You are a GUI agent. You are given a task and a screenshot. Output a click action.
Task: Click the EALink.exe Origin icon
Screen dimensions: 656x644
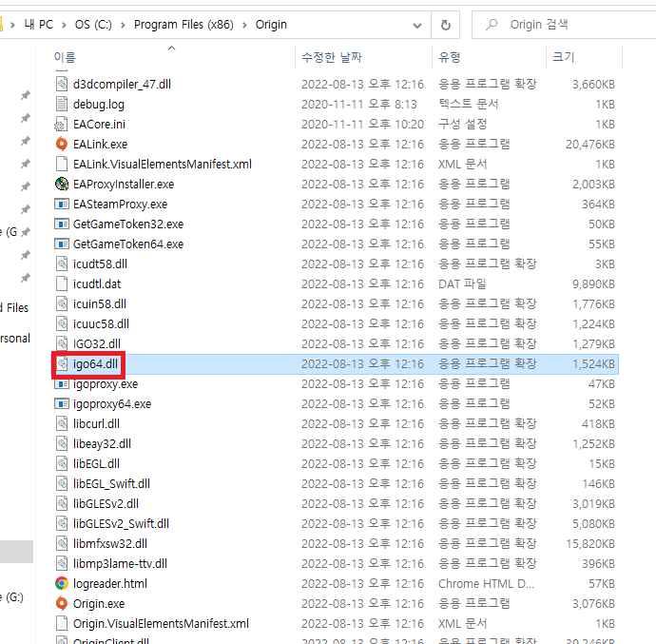click(62, 144)
